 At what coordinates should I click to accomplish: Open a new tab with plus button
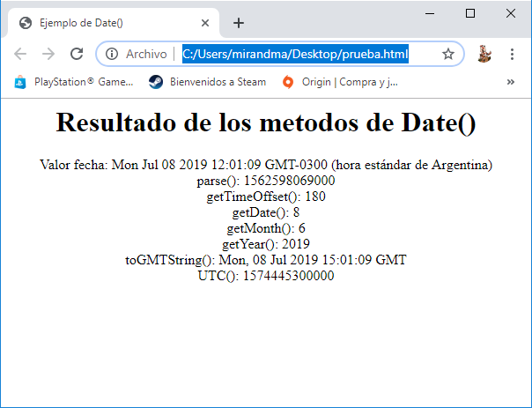pyautogui.click(x=239, y=23)
